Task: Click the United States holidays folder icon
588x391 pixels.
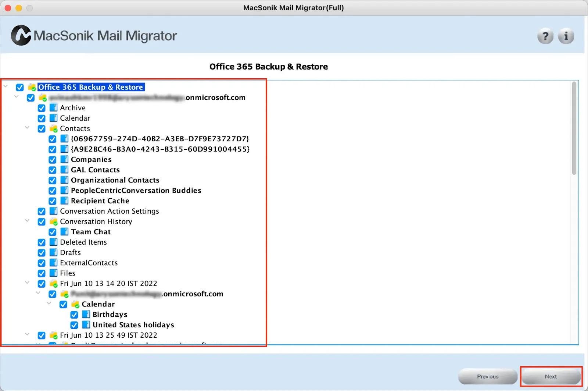Action: [x=86, y=325]
